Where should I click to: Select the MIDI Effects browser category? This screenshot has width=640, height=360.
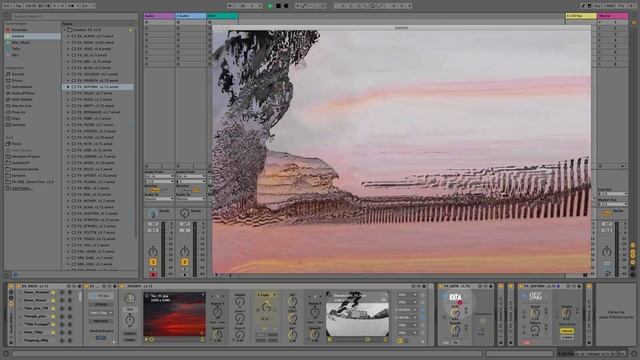[x=22, y=99]
